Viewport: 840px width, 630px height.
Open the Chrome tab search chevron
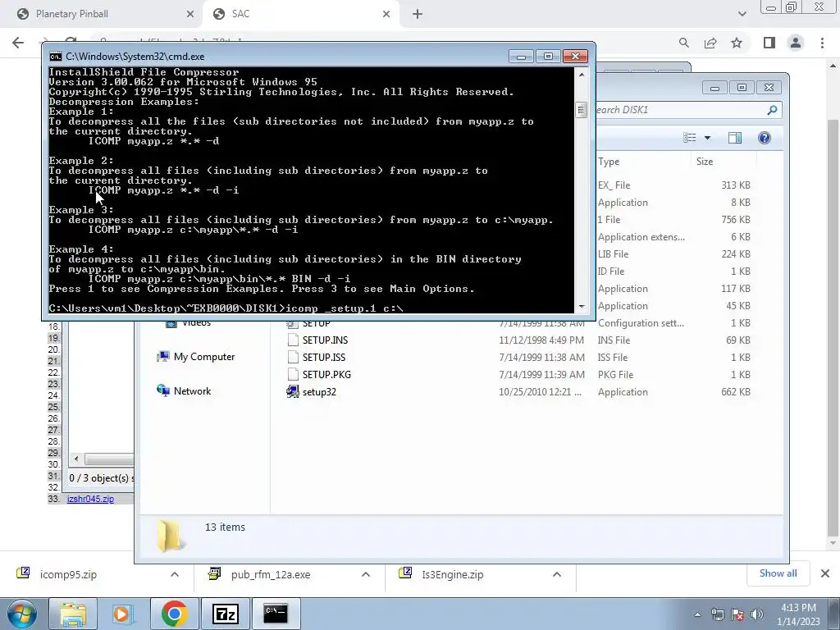pyautogui.click(x=742, y=14)
